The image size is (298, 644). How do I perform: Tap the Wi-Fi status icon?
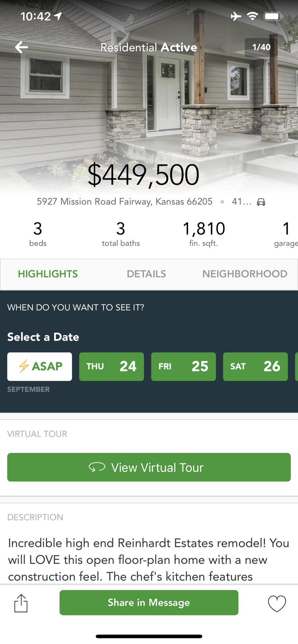click(x=253, y=16)
